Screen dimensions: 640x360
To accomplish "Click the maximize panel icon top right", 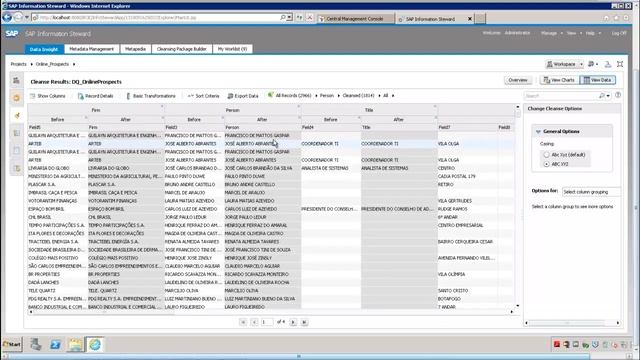I will pos(620,64).
